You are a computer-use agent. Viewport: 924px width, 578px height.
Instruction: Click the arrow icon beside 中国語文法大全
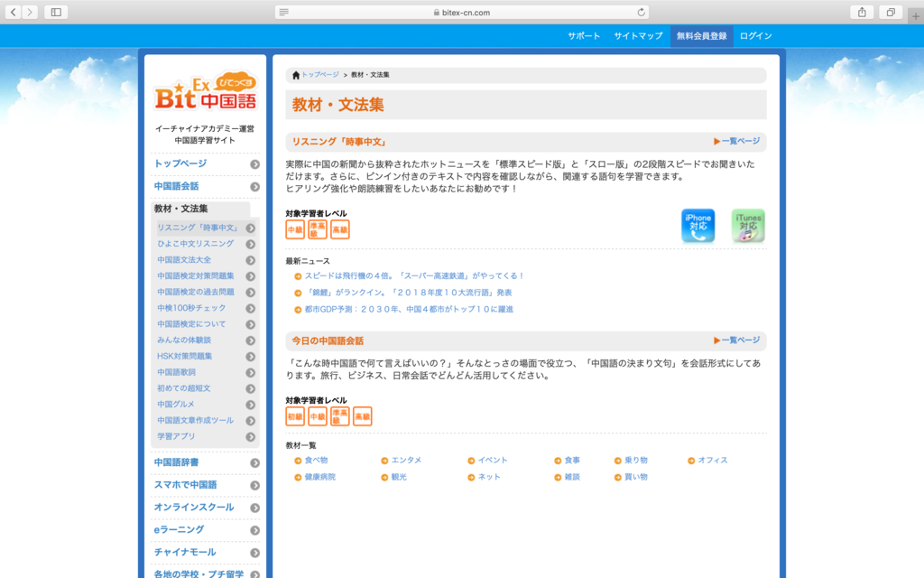251,260
